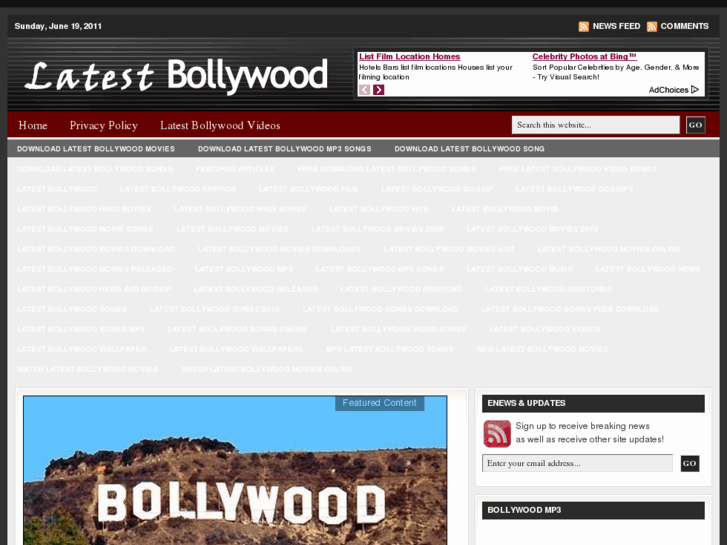727x545 pixels.
Task: Open Latest Bollywood Videos menu item
Action: pos(220,125)
